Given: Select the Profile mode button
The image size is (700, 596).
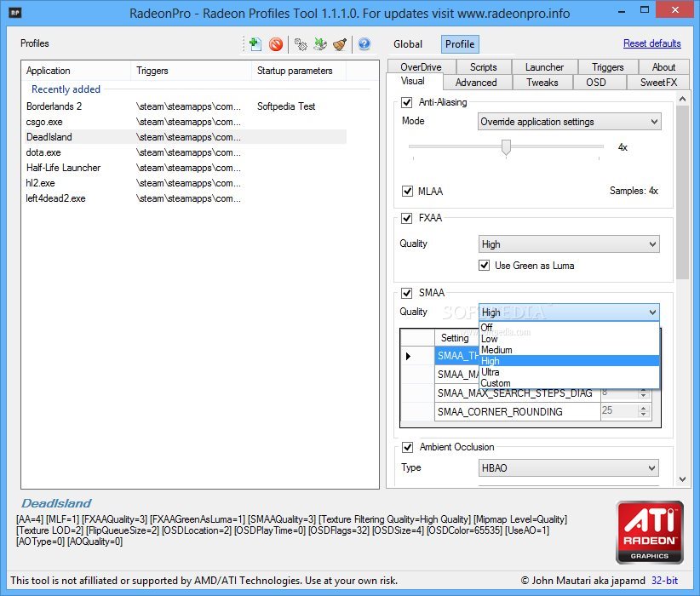Looking at the screenshot, I should coord(460,44).
